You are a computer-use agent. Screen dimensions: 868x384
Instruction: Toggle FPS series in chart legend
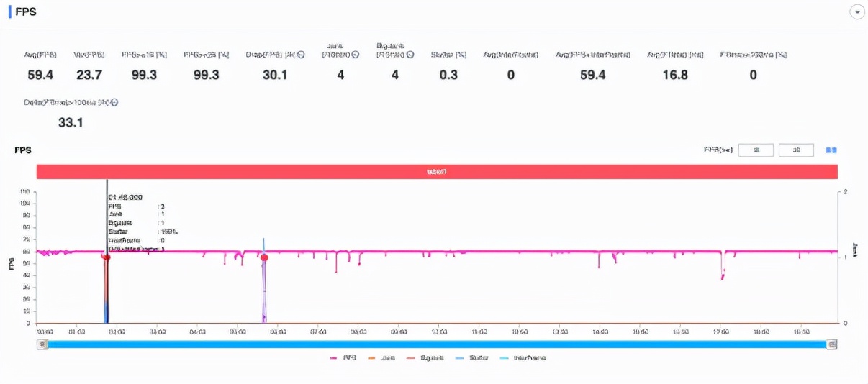point(343,357)
